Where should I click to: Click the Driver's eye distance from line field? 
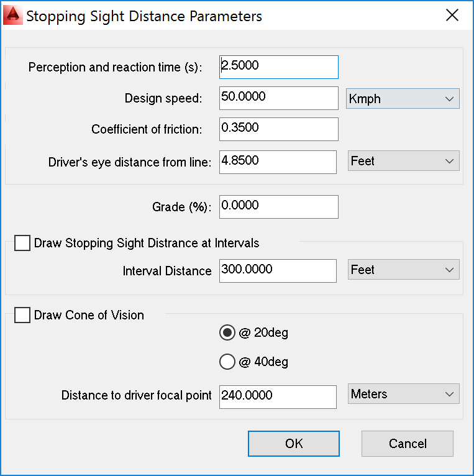point(278,162)
